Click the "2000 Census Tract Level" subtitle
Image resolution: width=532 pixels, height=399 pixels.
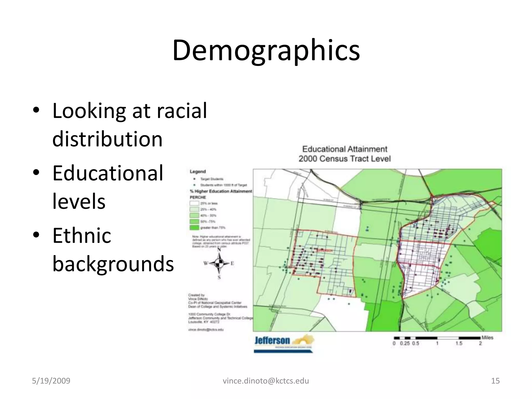point(345,158)
